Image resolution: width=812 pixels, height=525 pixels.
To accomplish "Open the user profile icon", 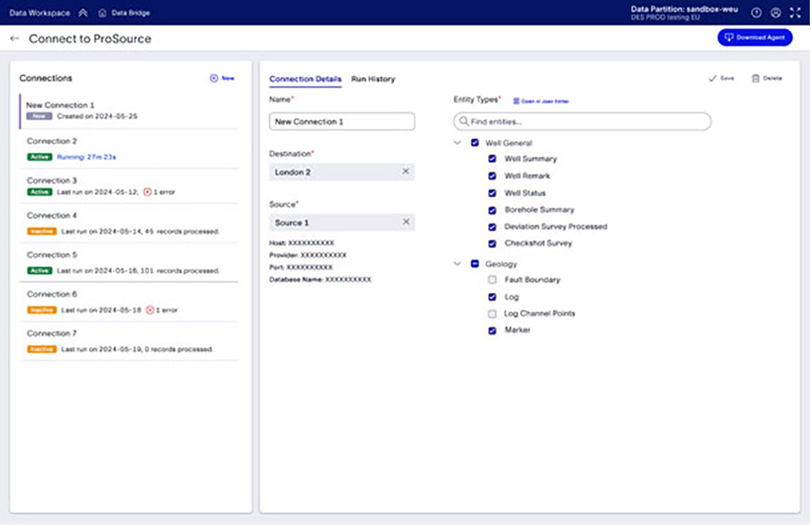I will click(775, 13).
